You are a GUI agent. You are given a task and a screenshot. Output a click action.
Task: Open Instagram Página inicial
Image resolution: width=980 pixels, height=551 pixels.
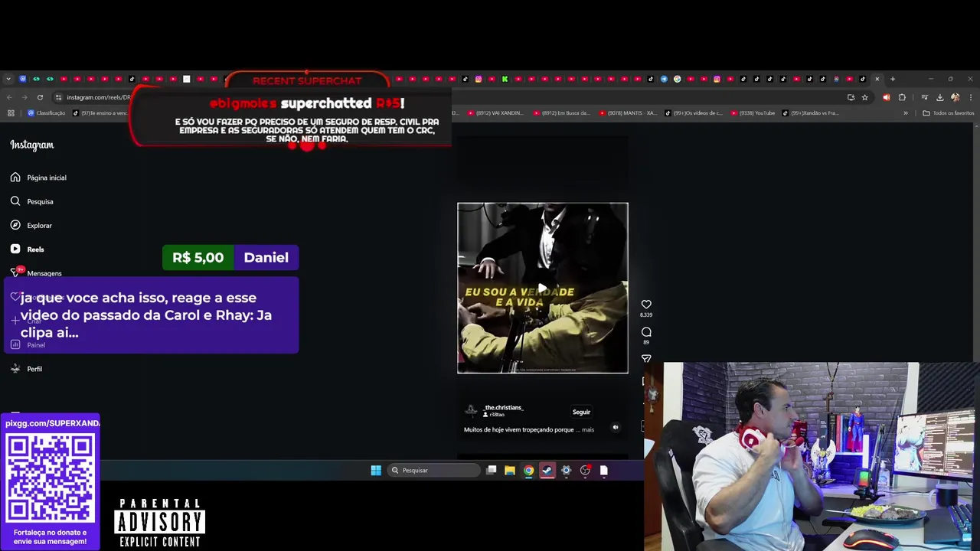tap(38, 178)
